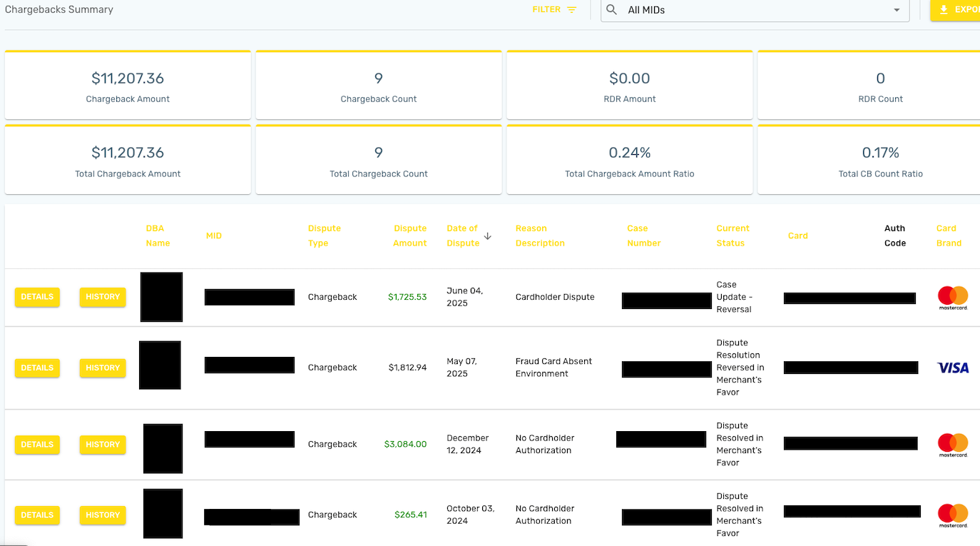Click the June 04, 2025 date cell
Screen dimensions: 980x546
pyautogui.click(x=465, y=297)
